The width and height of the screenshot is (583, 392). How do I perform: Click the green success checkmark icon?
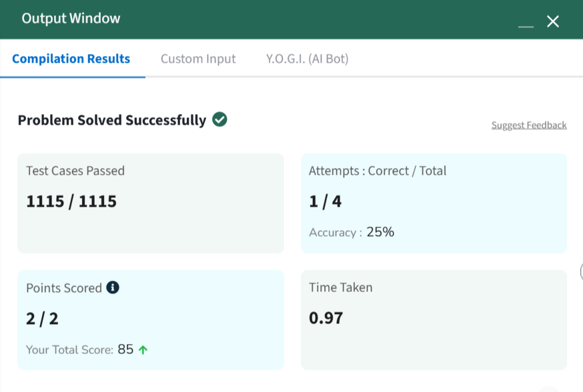pos(219,119)
